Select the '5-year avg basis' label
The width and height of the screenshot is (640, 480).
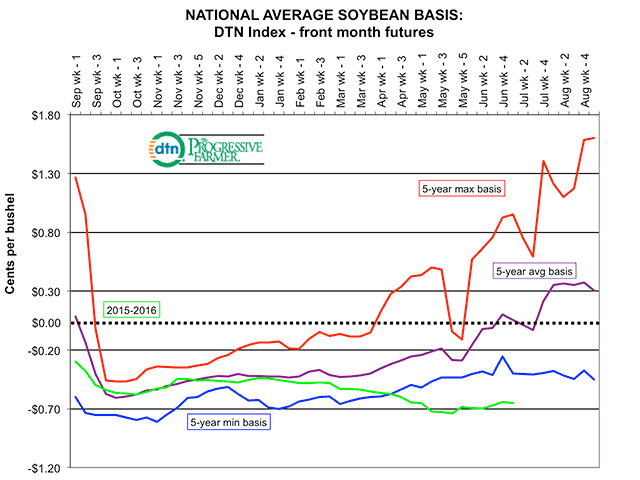click(534, 271)
